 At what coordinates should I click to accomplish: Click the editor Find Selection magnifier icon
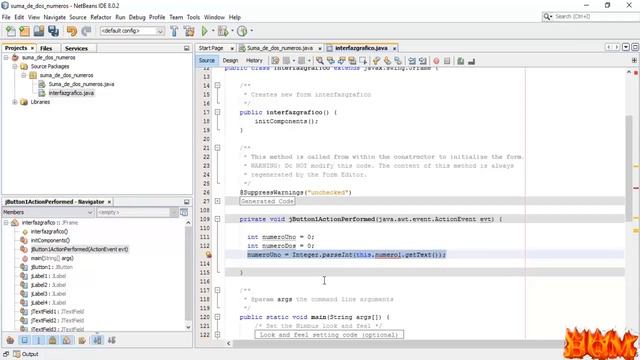coord(320,61)
